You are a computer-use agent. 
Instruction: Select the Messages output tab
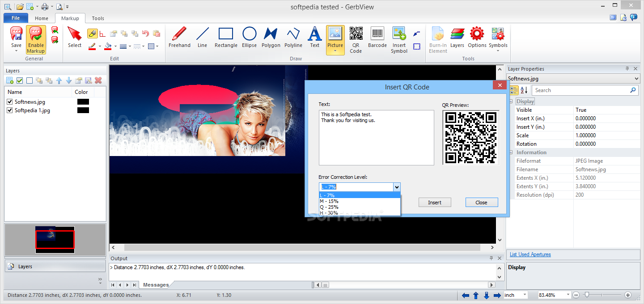(x=156, y=285)
